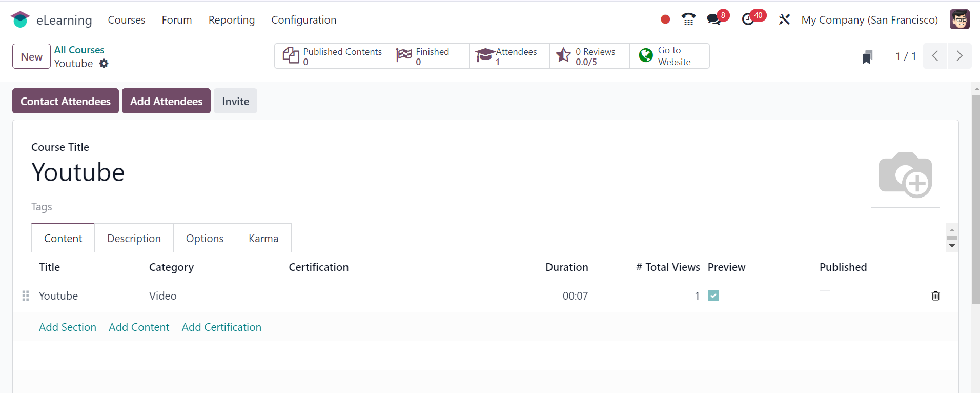
Task: Click the bookmark icon near the pager
Action: point(867,56)
